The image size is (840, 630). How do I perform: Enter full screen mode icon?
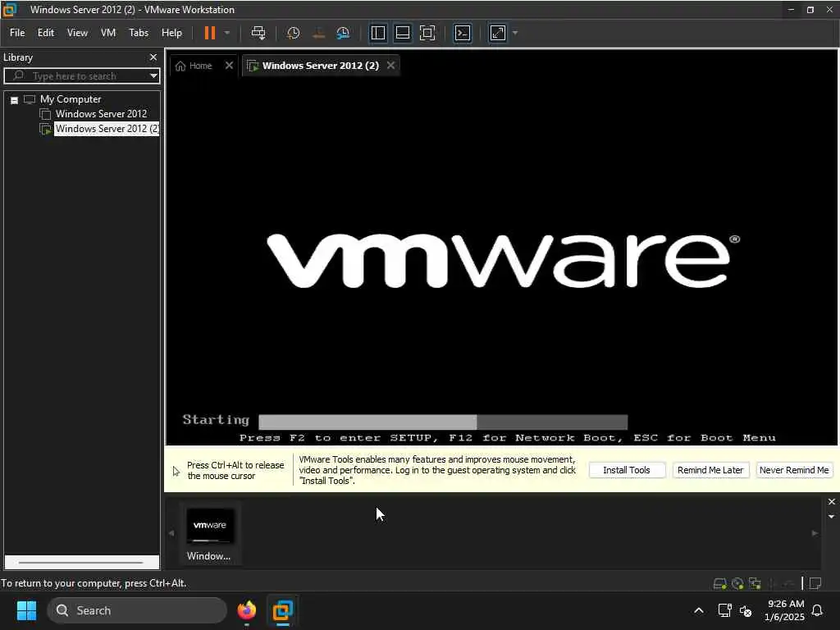coord(427,33)
